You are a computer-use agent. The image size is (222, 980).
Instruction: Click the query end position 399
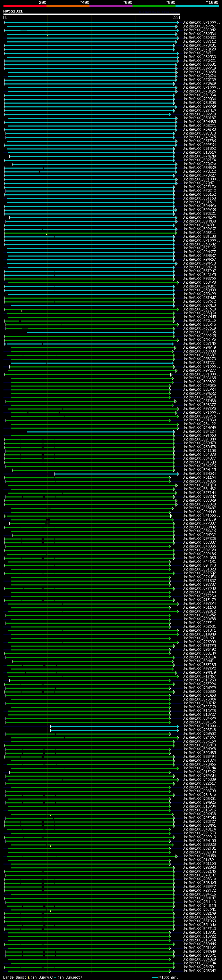(175, 17)
